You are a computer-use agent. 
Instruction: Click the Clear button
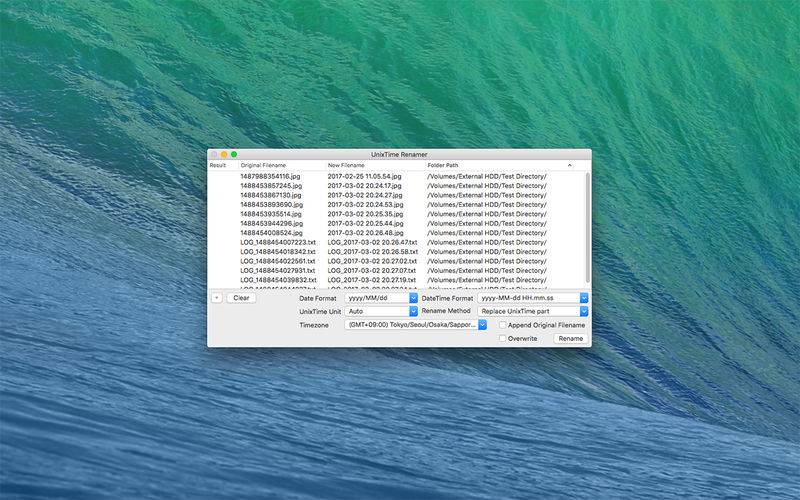tap(241, 298)
